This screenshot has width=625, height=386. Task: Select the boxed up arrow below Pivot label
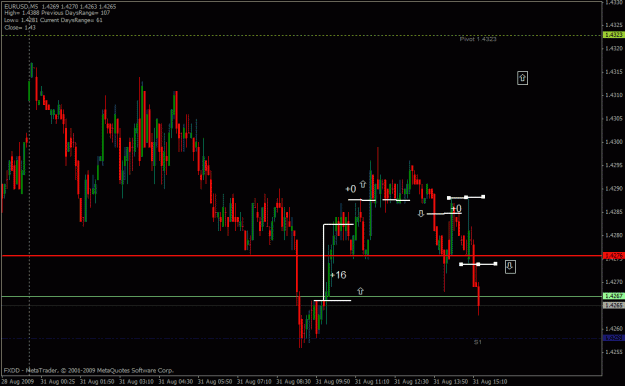coord(522,78)
